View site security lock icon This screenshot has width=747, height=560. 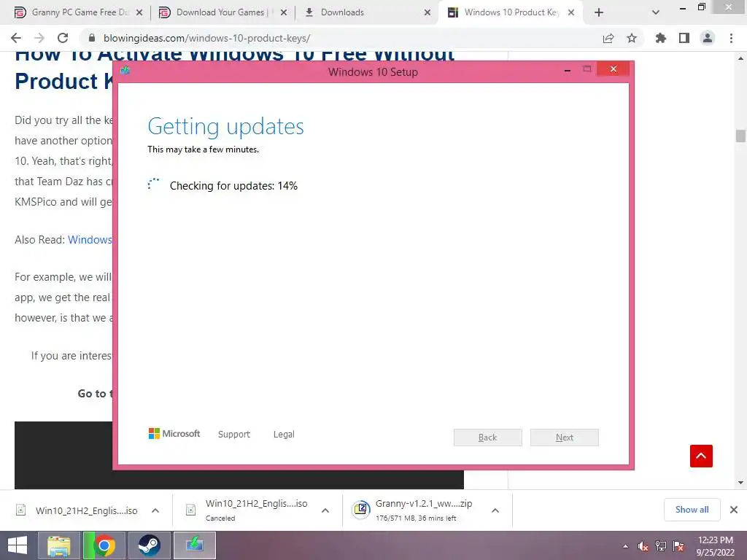pyautogui.click(x=92, y=38)
